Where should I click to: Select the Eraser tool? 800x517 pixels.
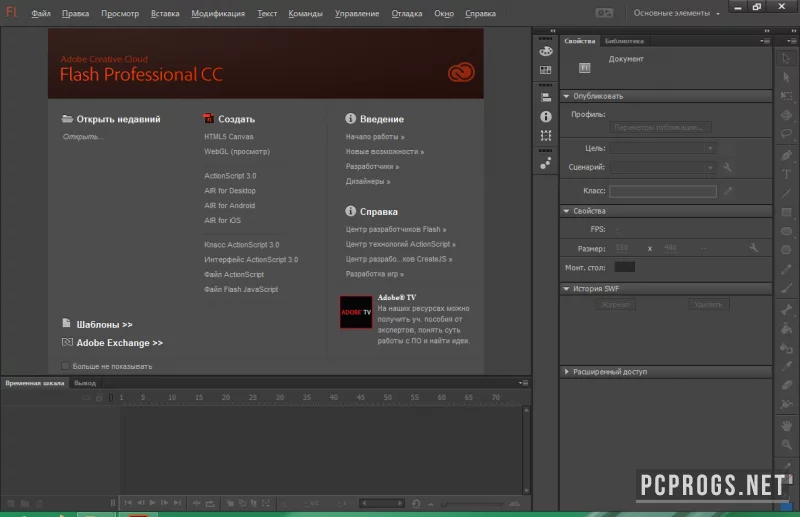coord(786,385)
